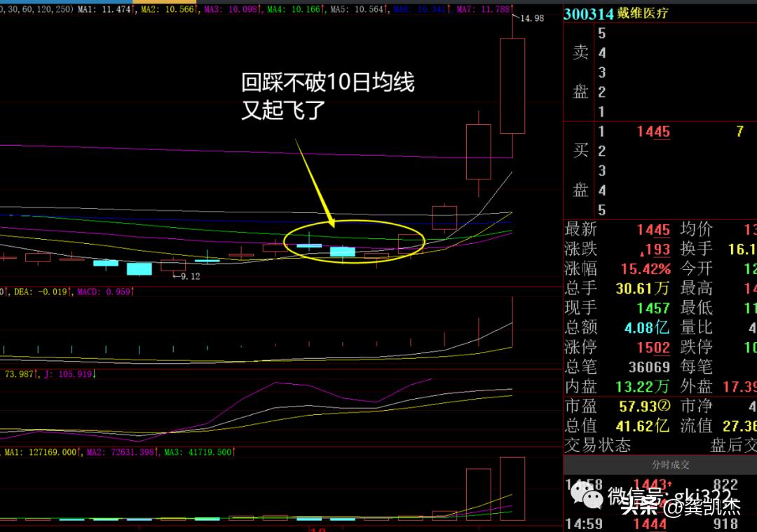Click the MACD: 0.959 indicator value
Screen dimensions: 757x532
103,292
